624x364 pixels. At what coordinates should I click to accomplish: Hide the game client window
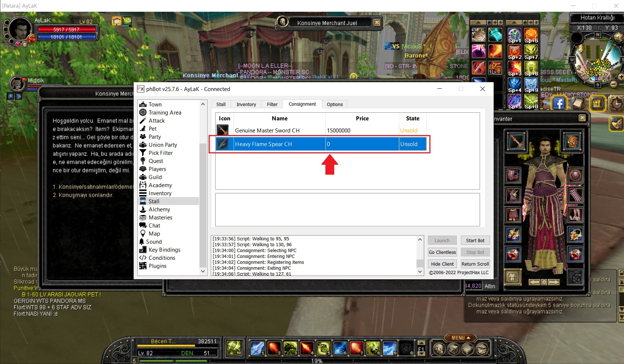442,264
